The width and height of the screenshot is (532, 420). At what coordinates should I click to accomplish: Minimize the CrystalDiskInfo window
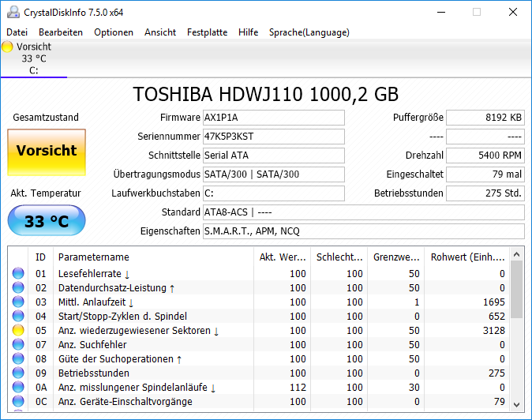coord(441,12)
